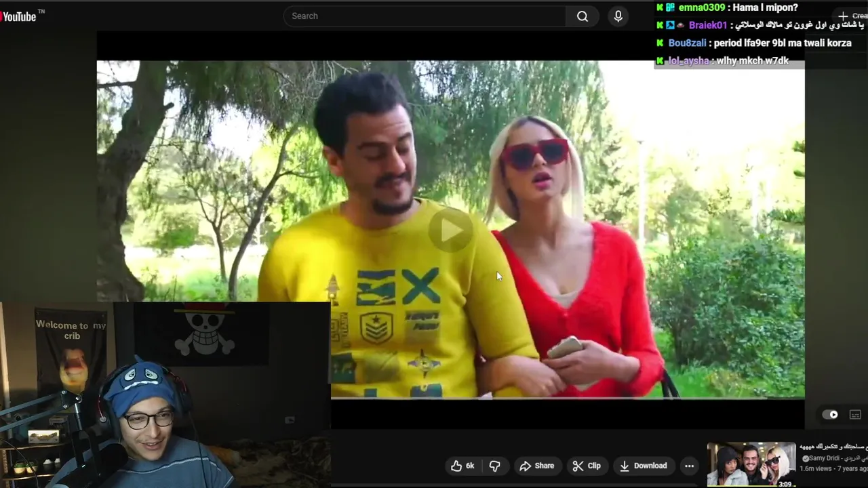Click the YouTube search box
Image resolution: width=868 pixels, height=488 pixels.
(x=425, y=16)
